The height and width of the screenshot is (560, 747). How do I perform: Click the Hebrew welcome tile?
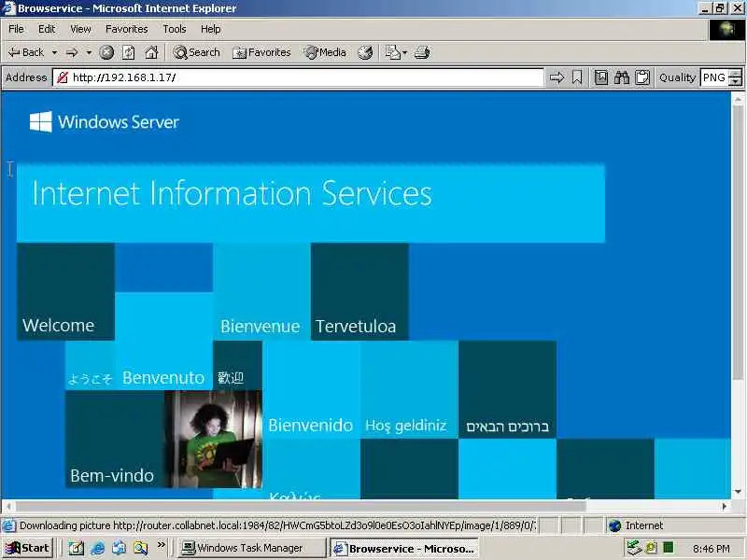[507, 389]
